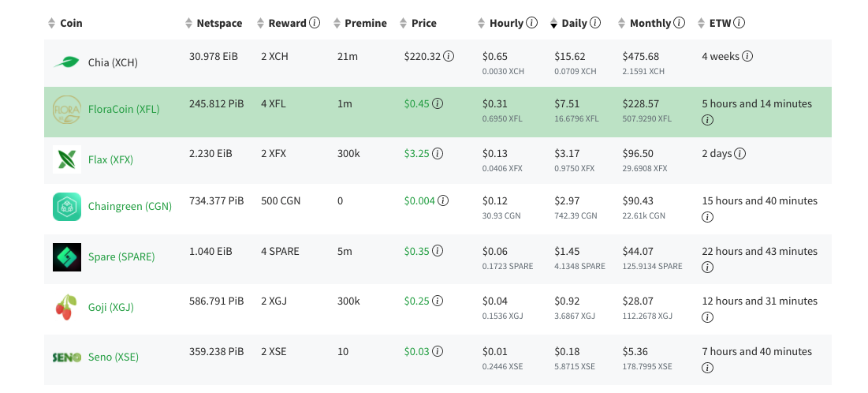Click Chaingreen reward 500 CGN
The width and height of the screenshot is (868, 393).
(x=281, y=200)
